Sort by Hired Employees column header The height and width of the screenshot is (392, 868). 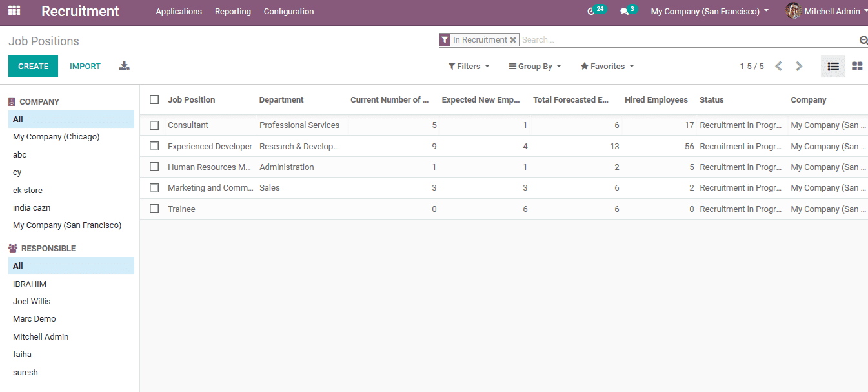656,100
